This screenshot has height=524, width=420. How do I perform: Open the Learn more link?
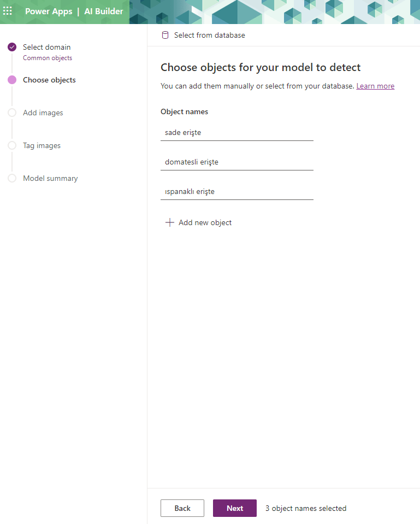[375, 86]
